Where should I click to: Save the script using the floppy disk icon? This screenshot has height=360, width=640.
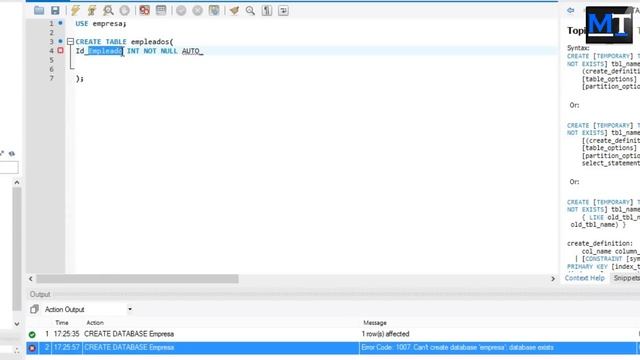(x=55, y=11)
